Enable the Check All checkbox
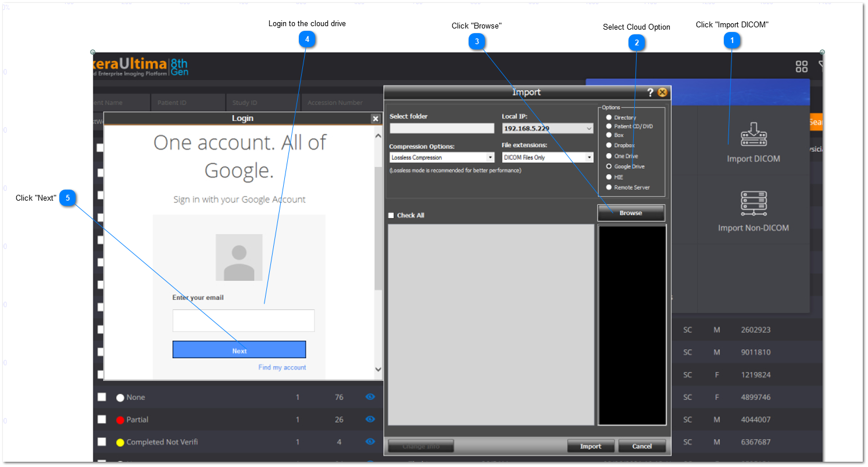868x467 pixels. [x=391, y=215]
